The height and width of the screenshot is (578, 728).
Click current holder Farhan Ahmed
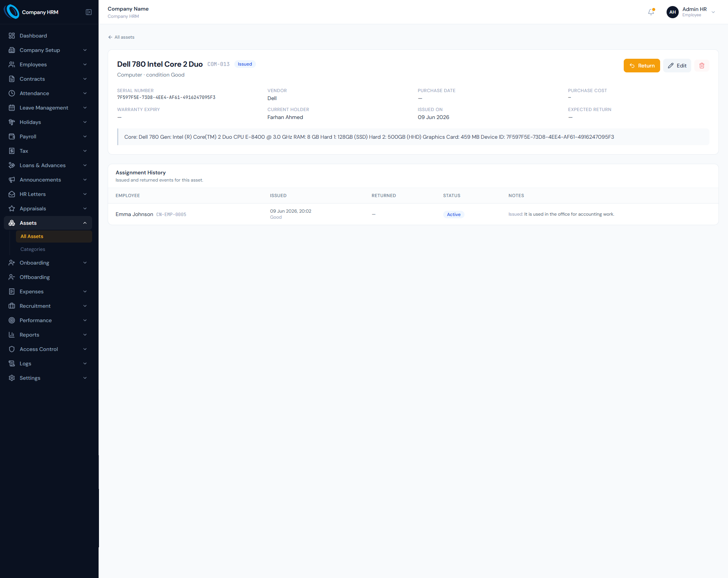(285, 117)
